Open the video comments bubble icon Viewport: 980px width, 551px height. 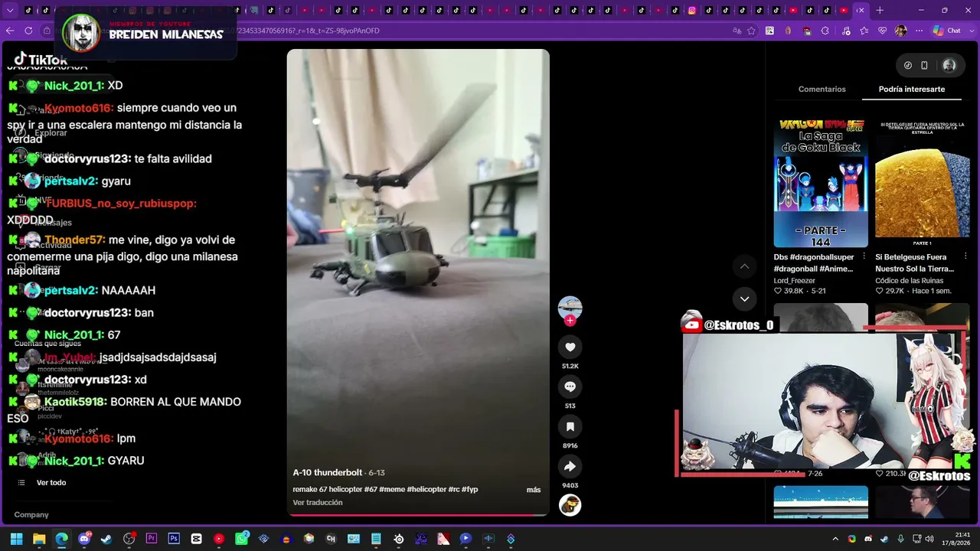pos(570,387)
